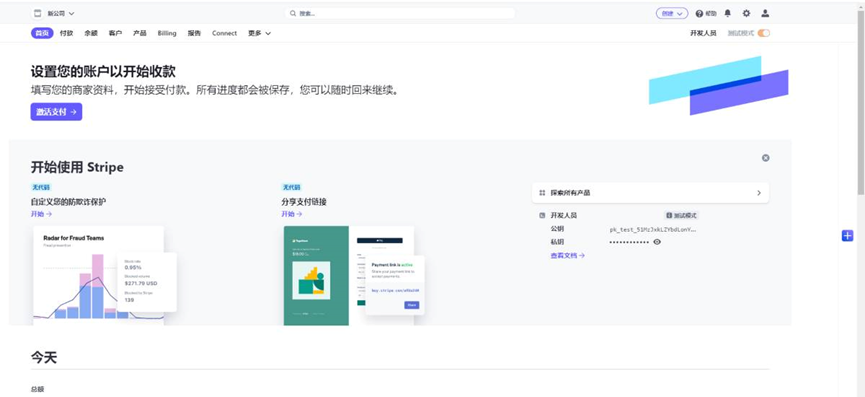Click the help question mark icon
This screenshot has width=865, height=397.
pos(699,13)
